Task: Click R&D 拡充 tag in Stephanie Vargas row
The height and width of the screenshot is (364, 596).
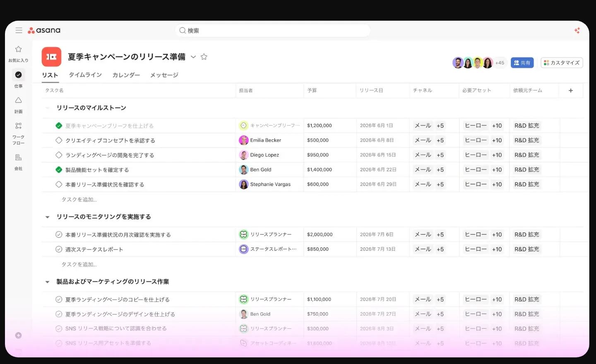Action: click(527, 184)
